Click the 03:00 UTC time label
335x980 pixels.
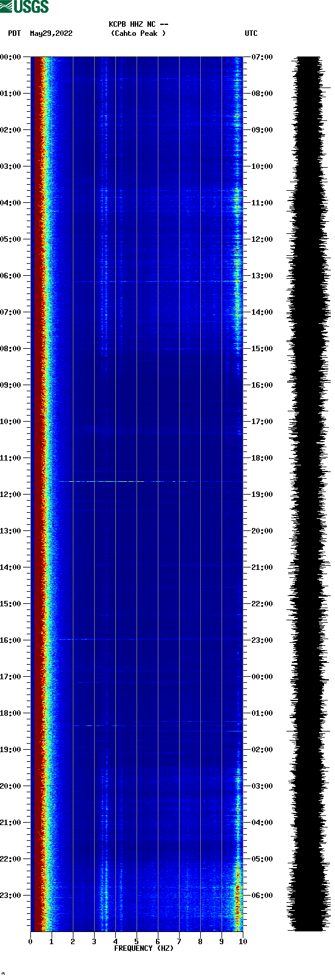point(262,786)
